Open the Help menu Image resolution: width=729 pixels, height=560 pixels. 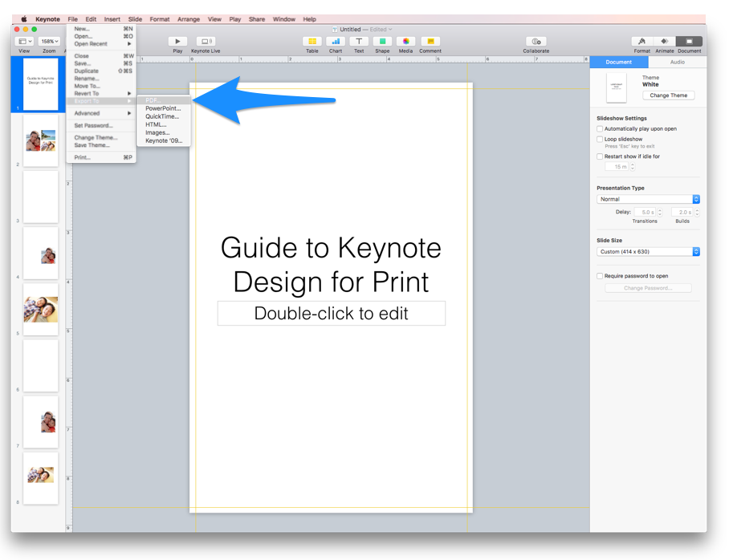(310, 19)
